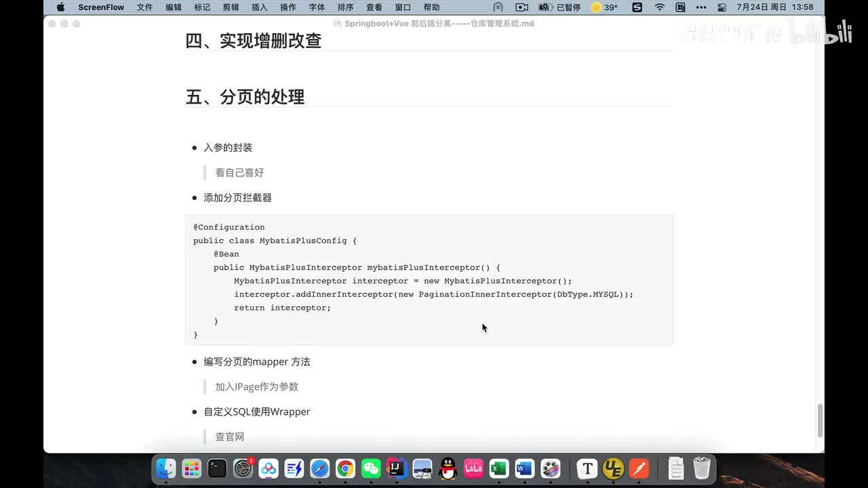This screenshot has width=868, height=488.
Task: Click heading 五、分页的处理
Action: click(245, 97)
